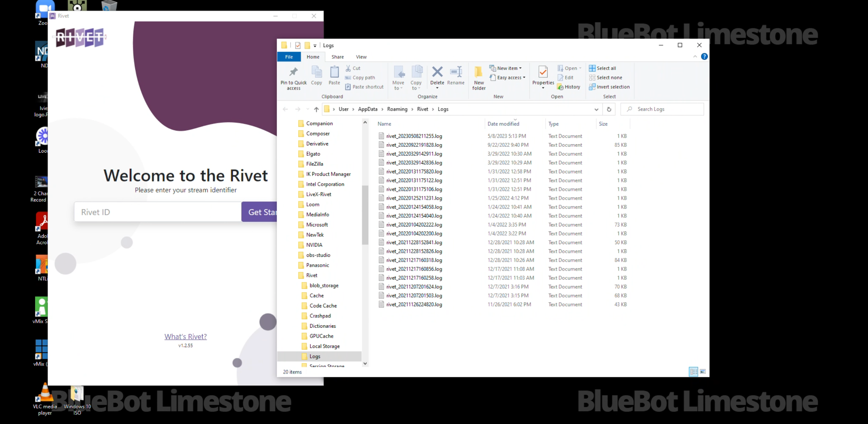Click AppData in address breadcrumb
Image resolution: width=868 pixels, height=424 pixels.
(367, 109)
